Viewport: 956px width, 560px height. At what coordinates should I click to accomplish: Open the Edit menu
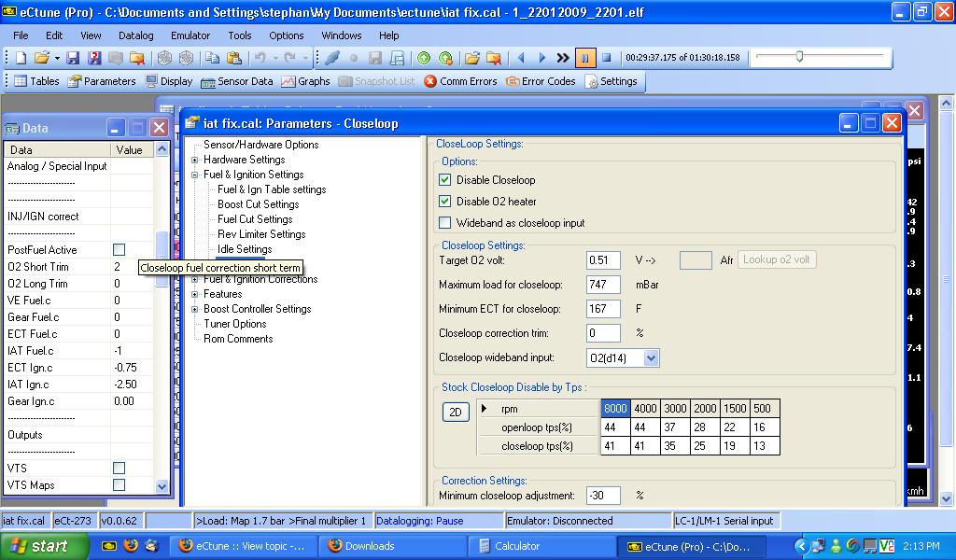(54, 35)
